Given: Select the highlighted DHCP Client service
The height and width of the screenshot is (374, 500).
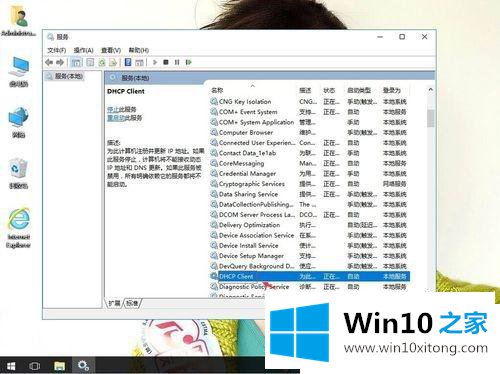Looking at the screenshot, I should coord(309,276).
